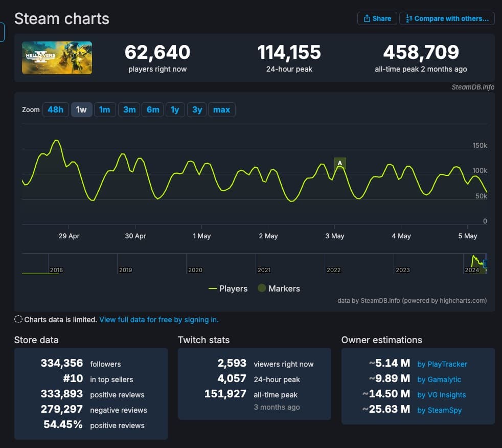Click the 151,927 Twitch all-time peak
This screenshot has height=448, width=502.
(225, 394)
